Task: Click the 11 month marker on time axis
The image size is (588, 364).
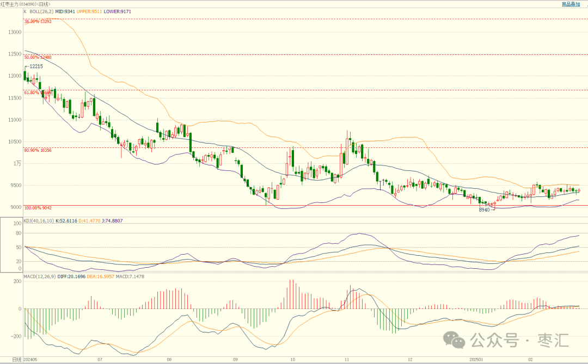Action: coord(347,360)
